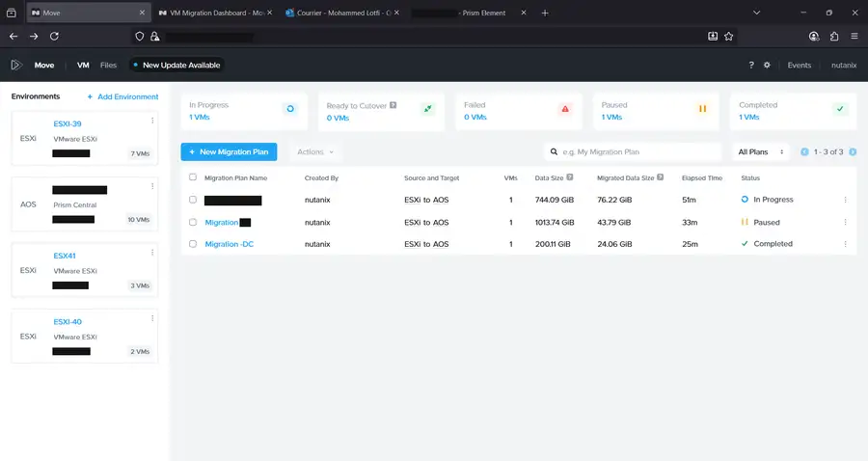Click the Ready to Cutover arrows icon
This screenshot has width=868, height=461.
click(x=427, y=109)
